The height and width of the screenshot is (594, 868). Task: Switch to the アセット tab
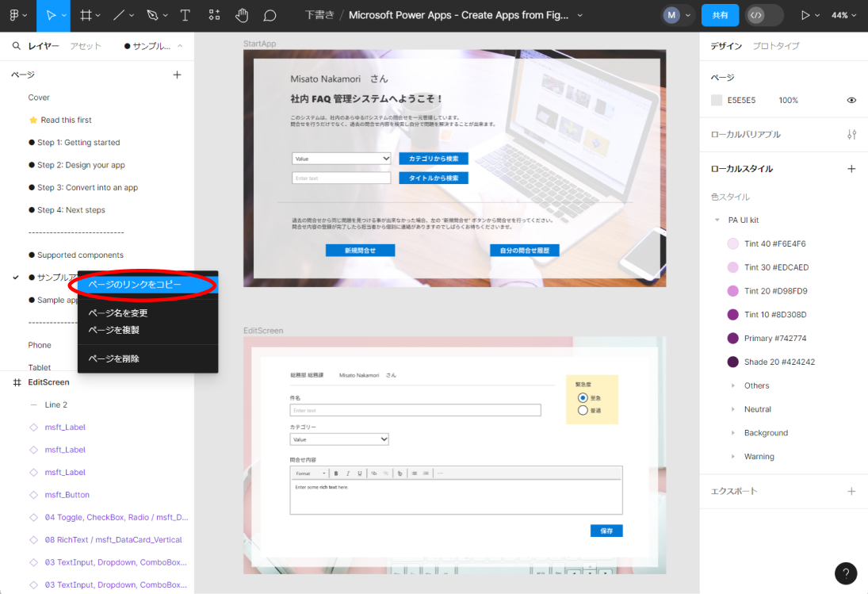[x=86, y=46]
